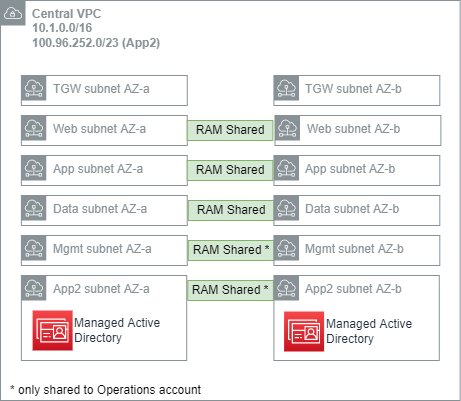Image resolution: width=461 pixels, height=401 pixels.
Task: Click the App subnet AZ-a subnet icon
Action: (x=34, y=168)
